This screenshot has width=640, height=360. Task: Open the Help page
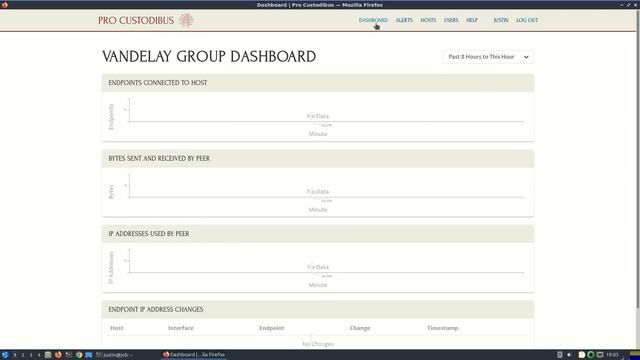[472, 20]
